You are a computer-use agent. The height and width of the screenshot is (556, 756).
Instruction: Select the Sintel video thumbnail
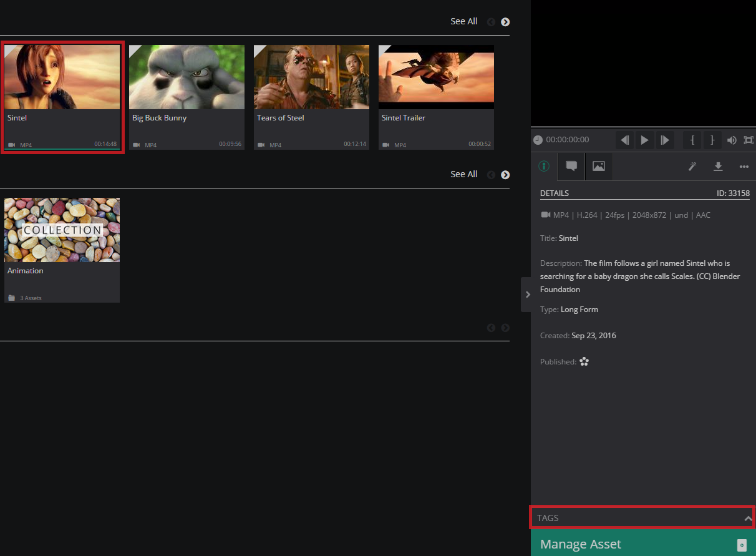click(x=62, y=77)
